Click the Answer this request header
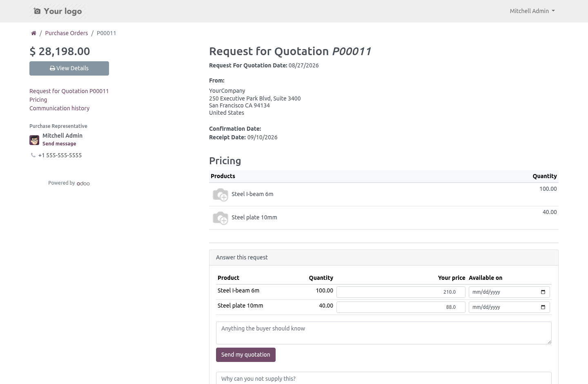The image size is (588, 384). point(384,257)
